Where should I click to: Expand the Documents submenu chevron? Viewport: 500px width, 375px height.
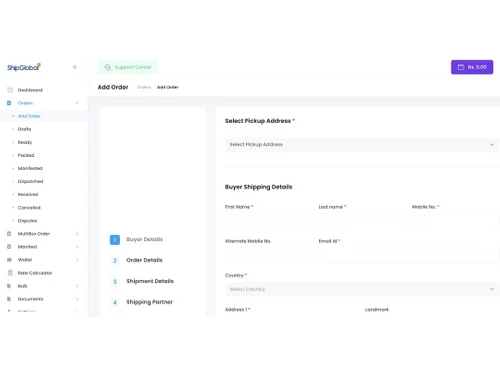[x=77, y=299]
